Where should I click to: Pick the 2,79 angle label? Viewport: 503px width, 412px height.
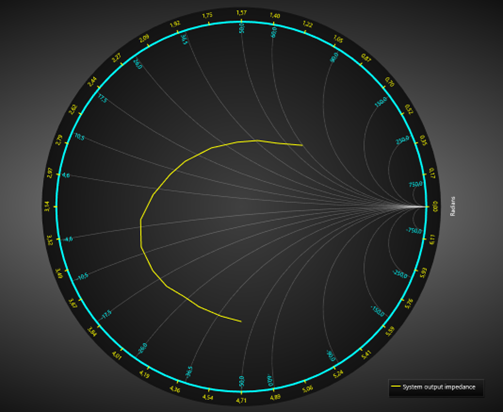point(59,140)
